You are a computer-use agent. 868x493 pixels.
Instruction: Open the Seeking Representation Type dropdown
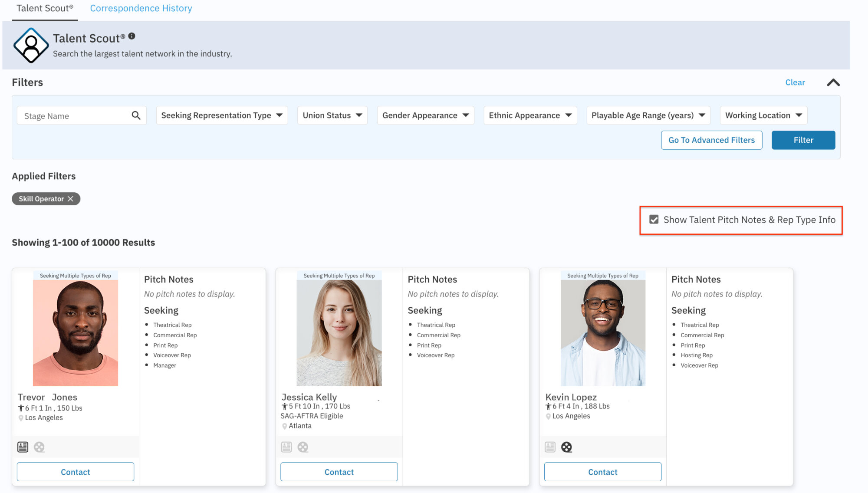(x=221, y=115)
